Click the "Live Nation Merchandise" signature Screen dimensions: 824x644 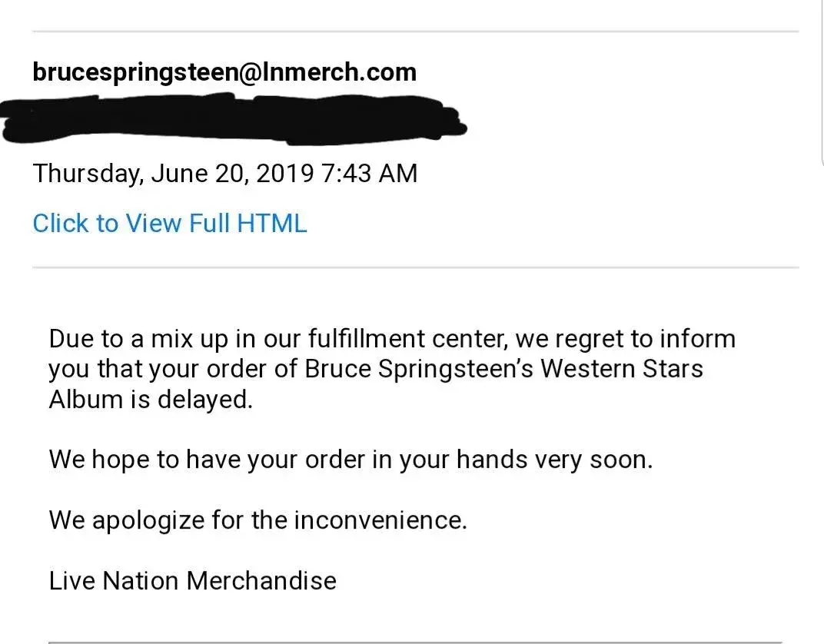tap(192, 580)
